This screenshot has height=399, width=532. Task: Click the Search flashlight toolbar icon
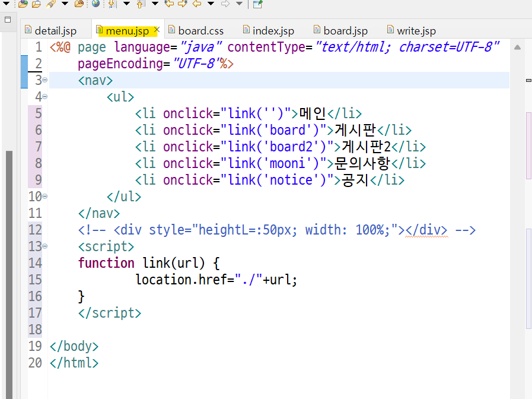[51, 4]
